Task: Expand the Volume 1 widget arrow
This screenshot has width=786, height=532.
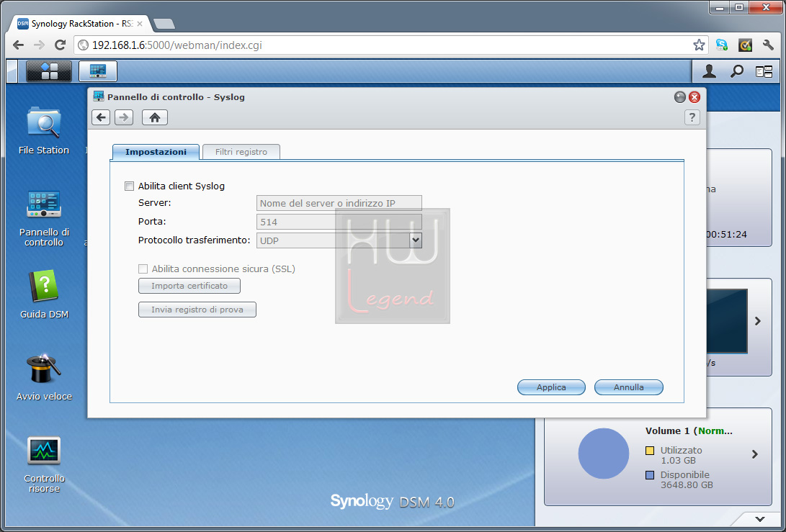Action: pyautogui.click(x=754, y=454)
